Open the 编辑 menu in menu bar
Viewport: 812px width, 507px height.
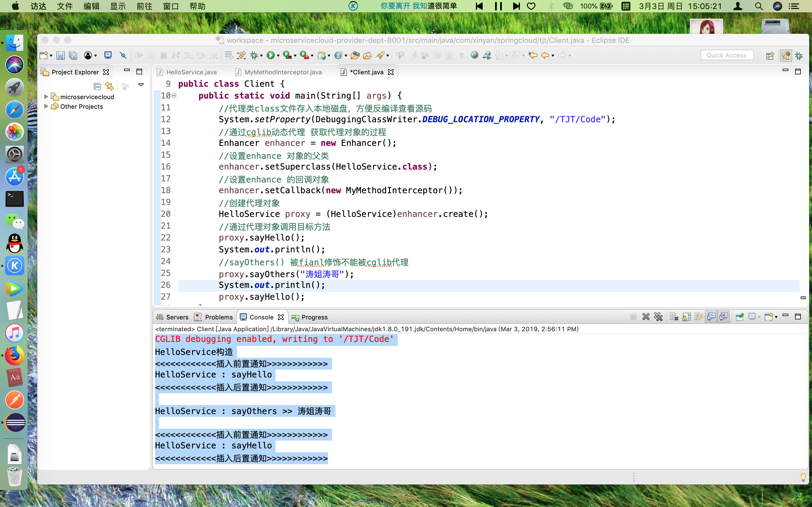point(91,6)
